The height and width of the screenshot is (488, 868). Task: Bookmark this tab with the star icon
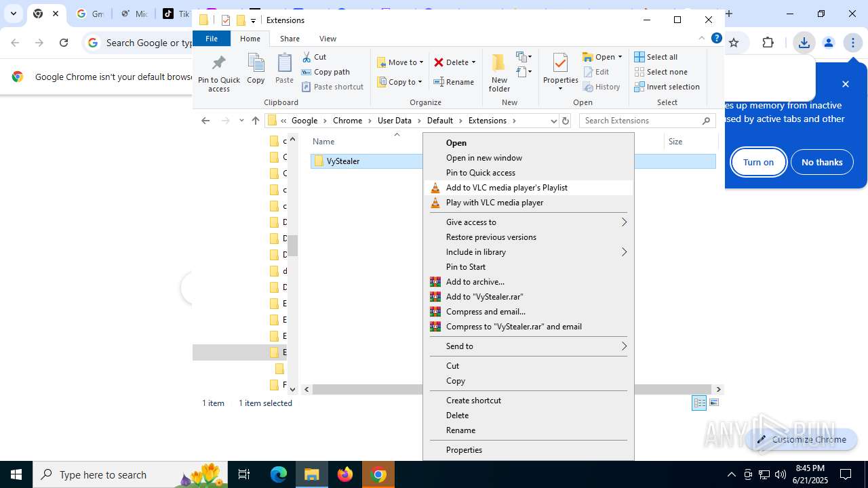click(x=734, y=43)
